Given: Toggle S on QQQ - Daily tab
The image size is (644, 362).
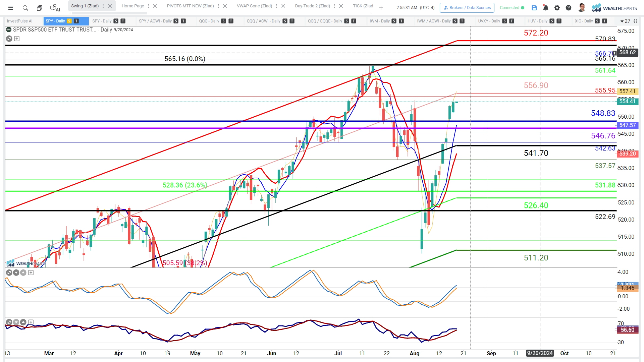Looking at the screenshot, I should coord(224,21).
